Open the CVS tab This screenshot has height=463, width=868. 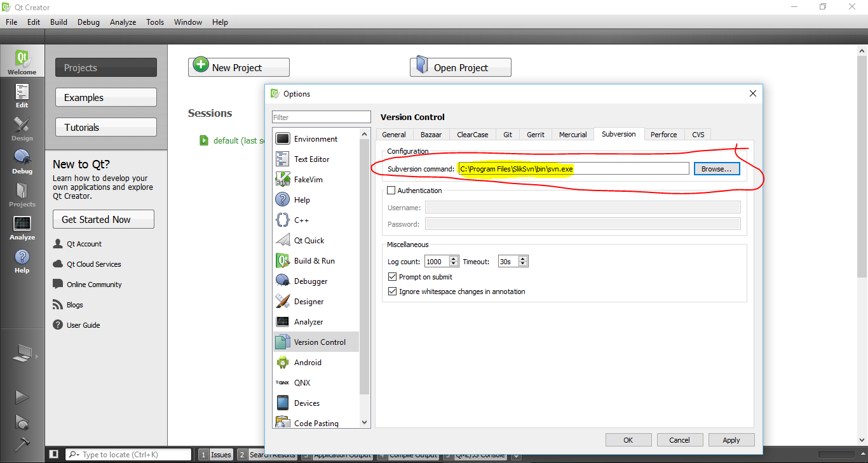[x=698, y=135]
